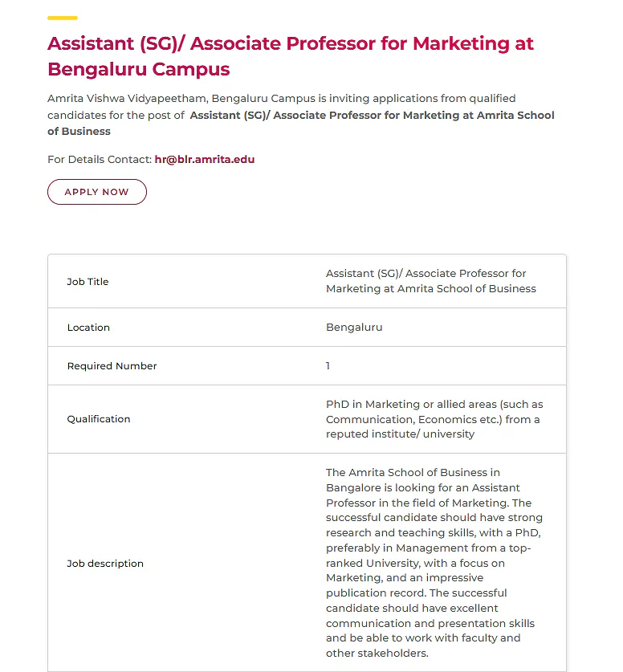Click the yellow accent bar above heading
This screenshot has height=672, width=623.
(63, 18)
